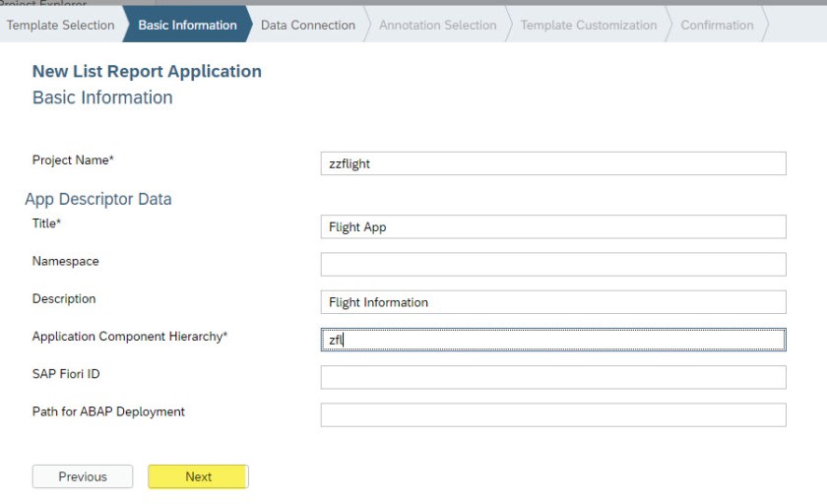Screen dimensions: 827x504
Task: Open the Confirmation wizard step
Action: pos(717,26)
